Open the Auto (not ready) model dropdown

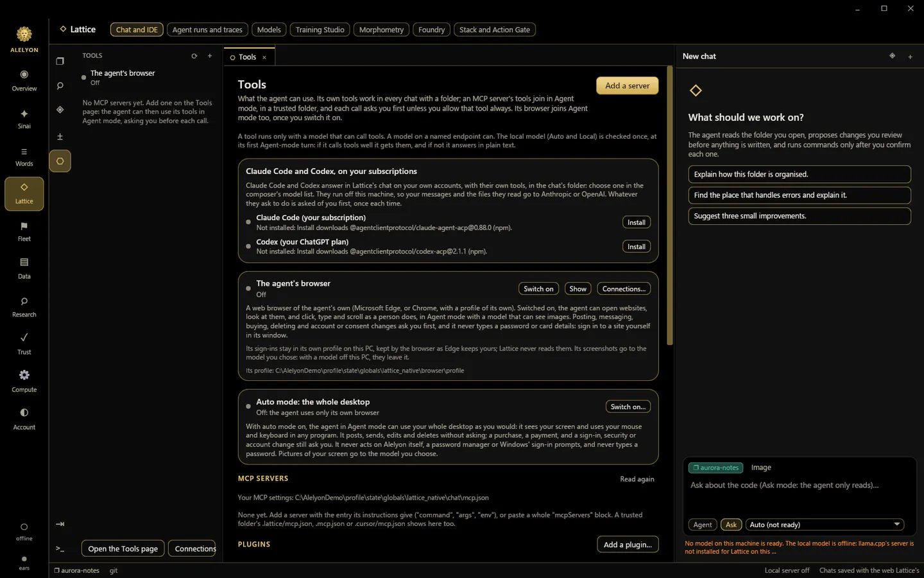click(825, 525)
